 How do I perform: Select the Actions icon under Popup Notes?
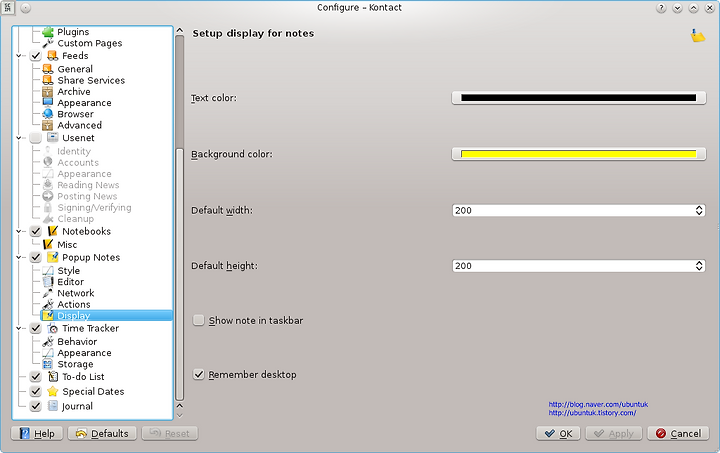pyautogui.click(x=48, y=304)
